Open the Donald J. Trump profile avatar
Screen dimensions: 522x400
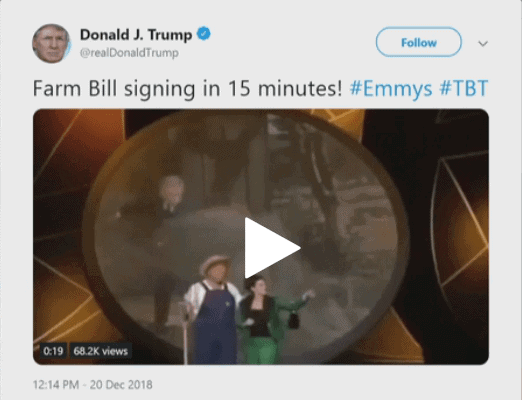[51, 43]
